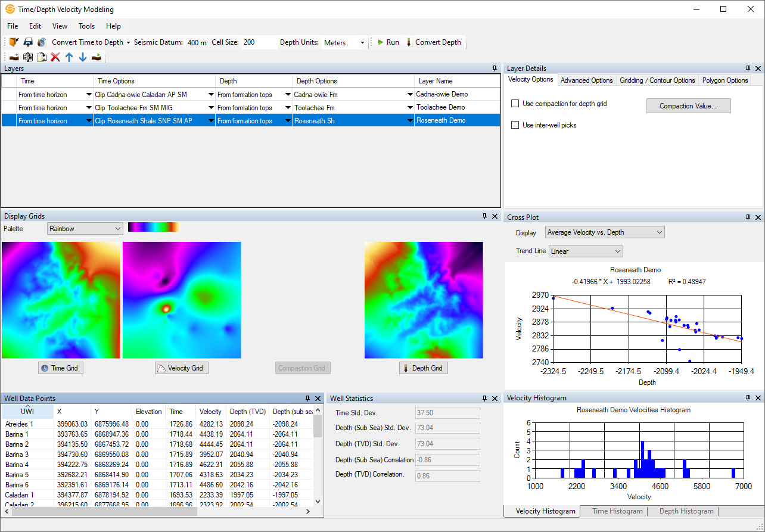This screenshot has width=765, height=532.
Task: Move layer down with blue arrow
Action: click(x=83, y=57)
